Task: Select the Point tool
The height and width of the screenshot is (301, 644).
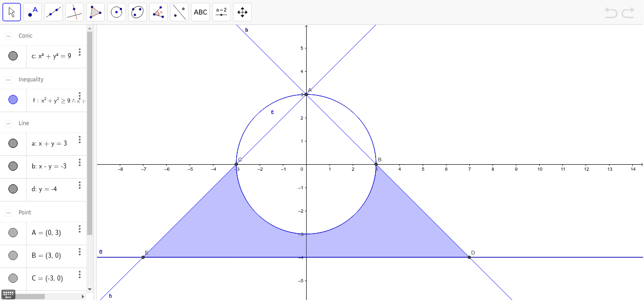Action: coord(33,12)
